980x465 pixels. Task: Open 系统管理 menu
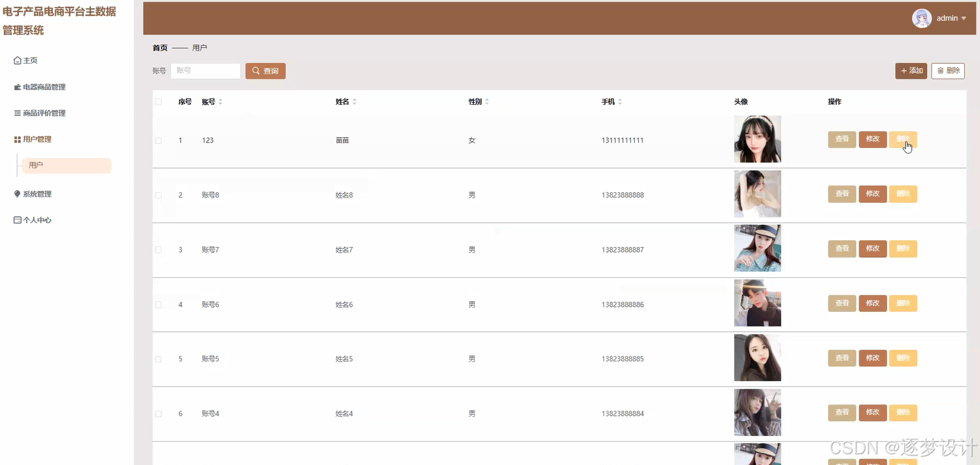[33, 194]
